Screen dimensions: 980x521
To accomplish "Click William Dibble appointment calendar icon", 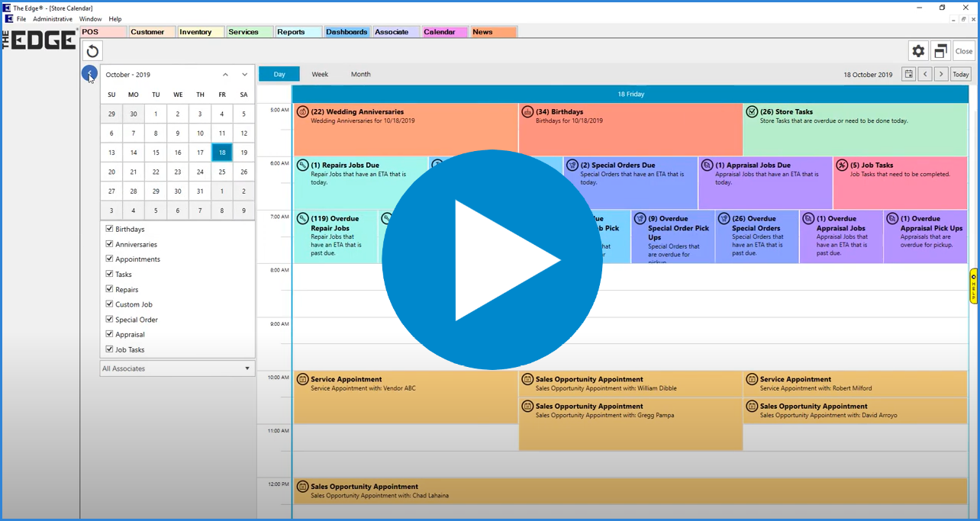I will [527, 379].
